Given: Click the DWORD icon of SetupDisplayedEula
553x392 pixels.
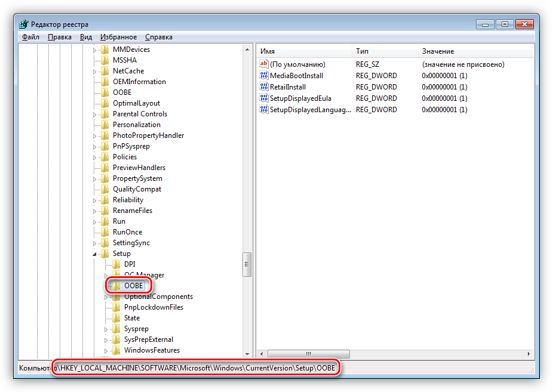Looking at the screenshot, I should [x=264, y=98].
